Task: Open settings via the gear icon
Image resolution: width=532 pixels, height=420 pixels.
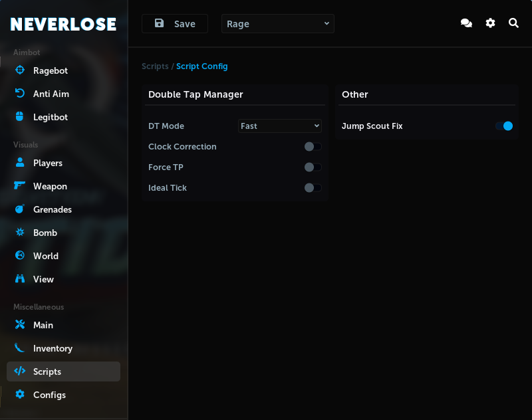Action: (x=490, y=23)
